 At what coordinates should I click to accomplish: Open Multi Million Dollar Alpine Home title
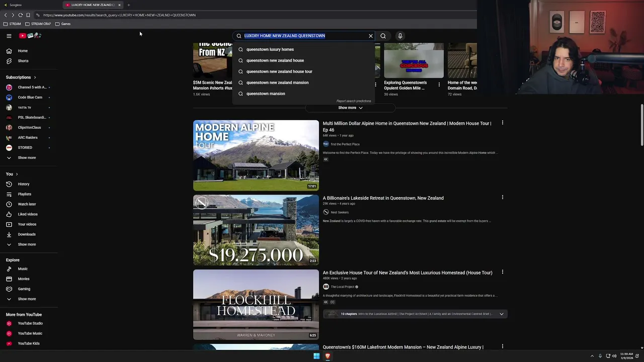[407, 126]
